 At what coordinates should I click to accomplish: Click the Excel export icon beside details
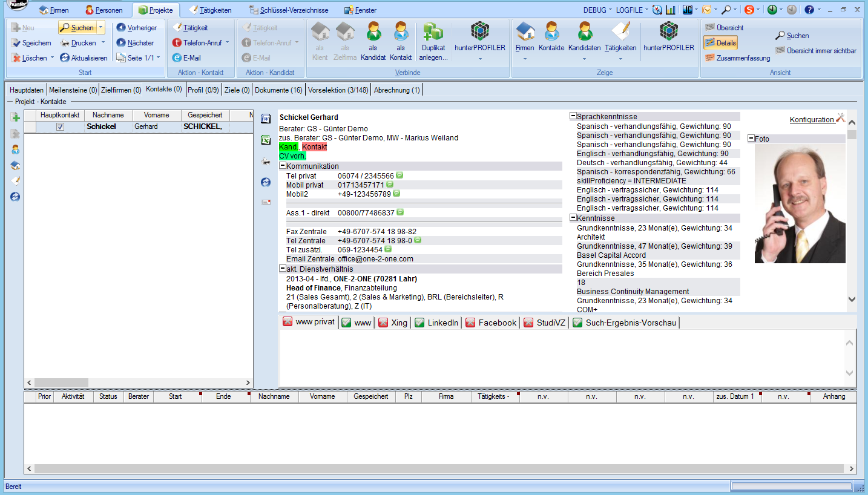point(265,140)
